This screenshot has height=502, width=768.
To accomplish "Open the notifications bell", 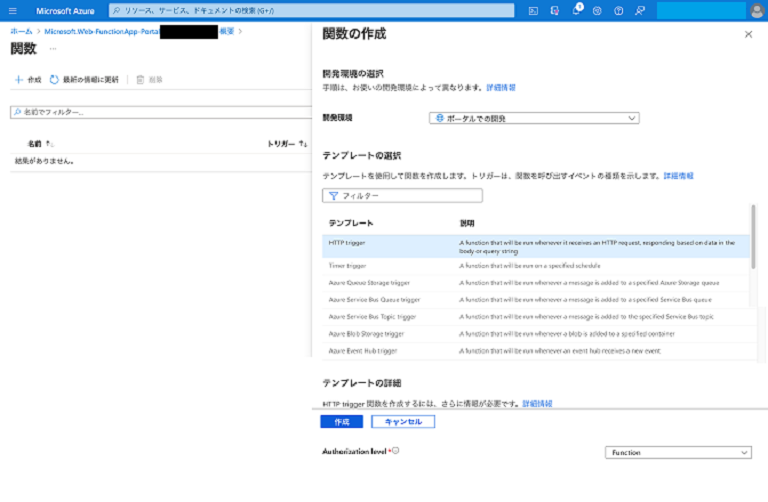I will (577, 11).
